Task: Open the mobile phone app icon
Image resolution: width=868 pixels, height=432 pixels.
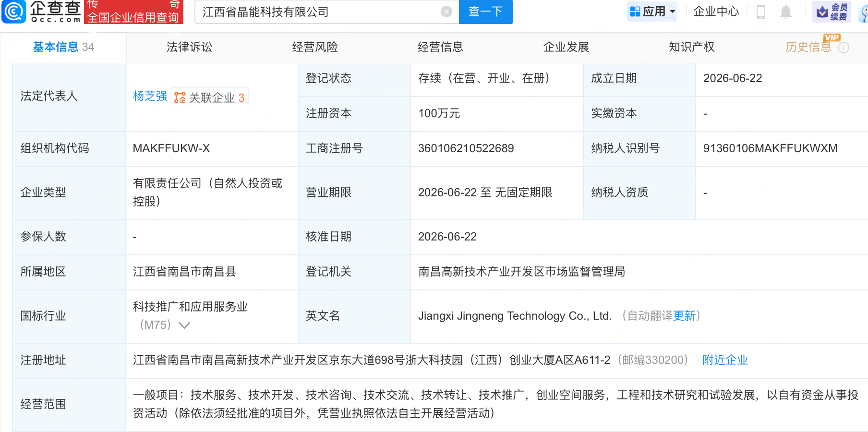Action: [761, 12]
